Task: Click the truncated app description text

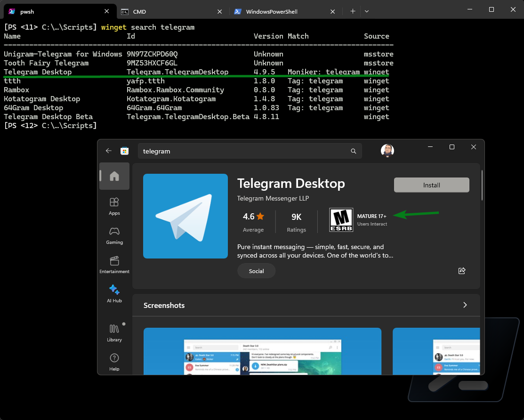Action: click(x=315, y=251)
